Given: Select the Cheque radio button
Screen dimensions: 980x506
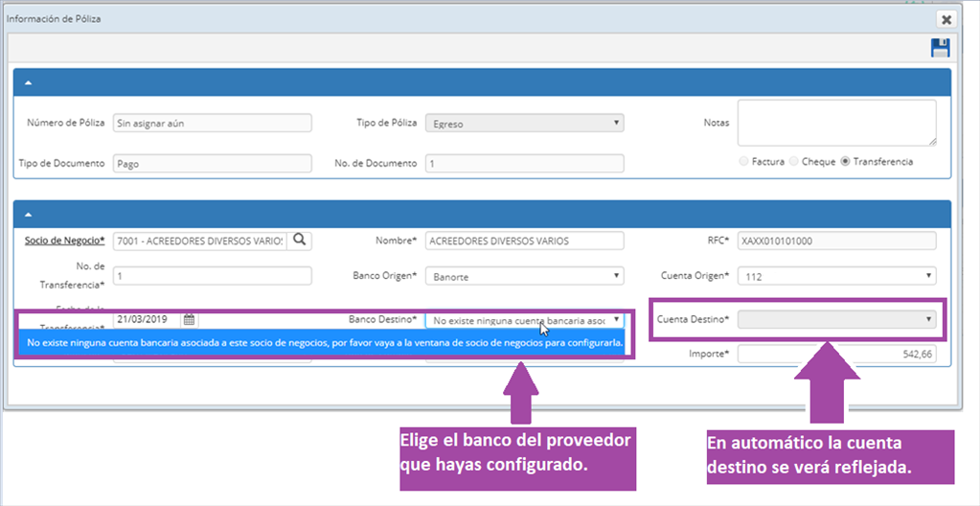Looking at the screenshot, I should tap(794, 161).
